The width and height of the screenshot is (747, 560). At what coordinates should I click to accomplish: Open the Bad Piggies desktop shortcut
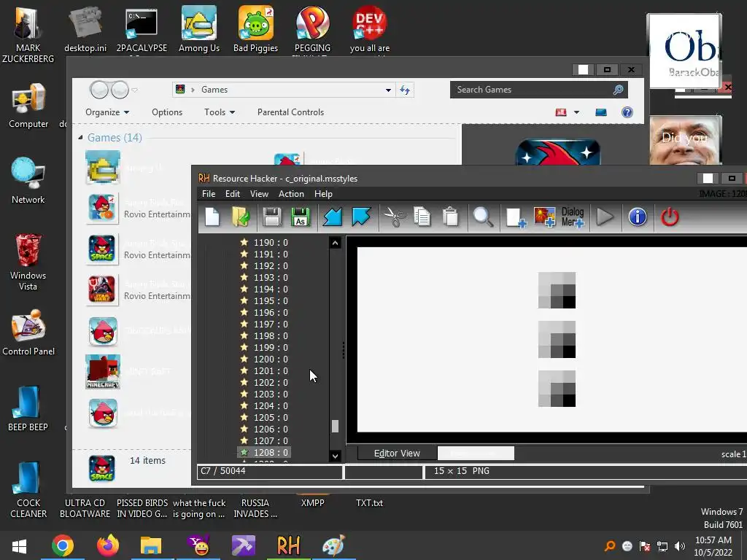[256, 29]
